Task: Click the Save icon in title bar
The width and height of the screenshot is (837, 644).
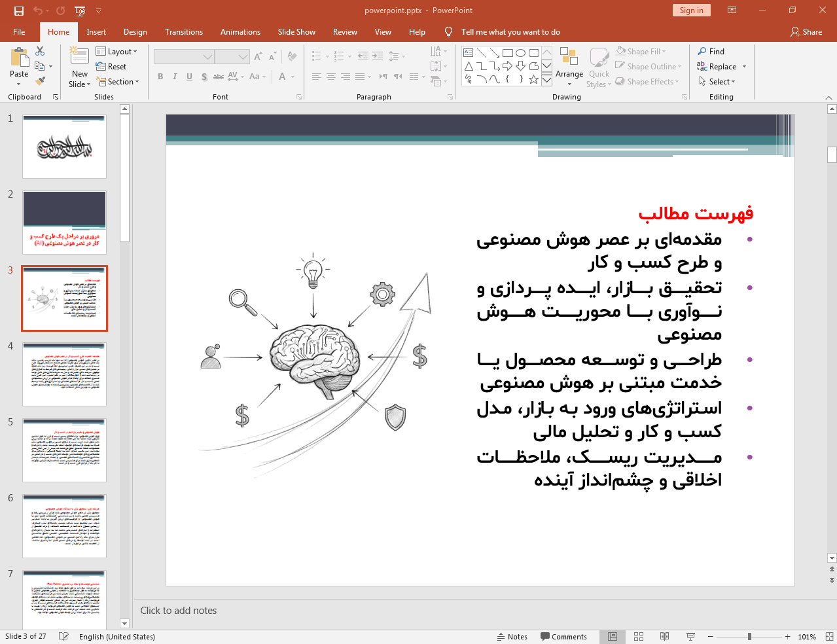Action: pyautogui.click(x=19, y=10)
